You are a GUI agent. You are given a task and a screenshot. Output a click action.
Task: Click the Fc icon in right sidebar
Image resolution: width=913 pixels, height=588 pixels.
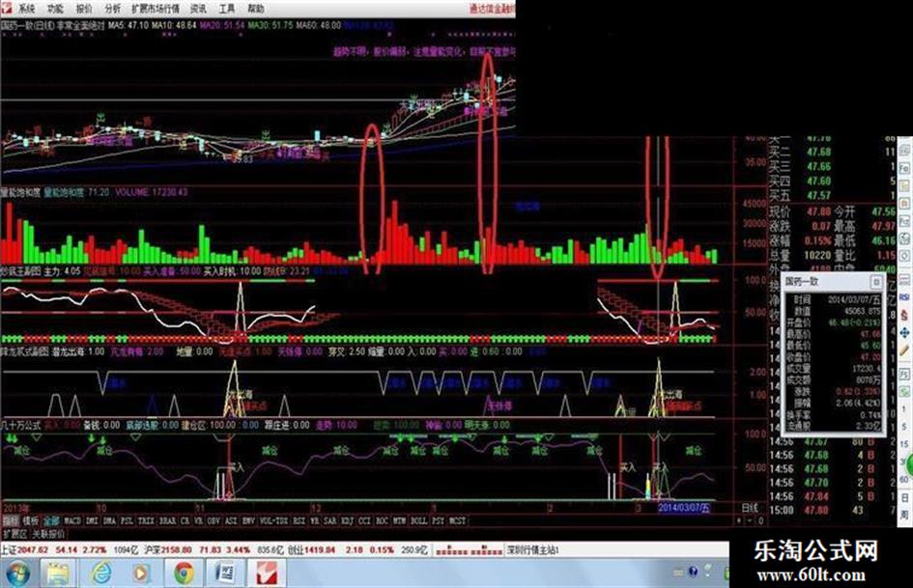tap(904, 221)
